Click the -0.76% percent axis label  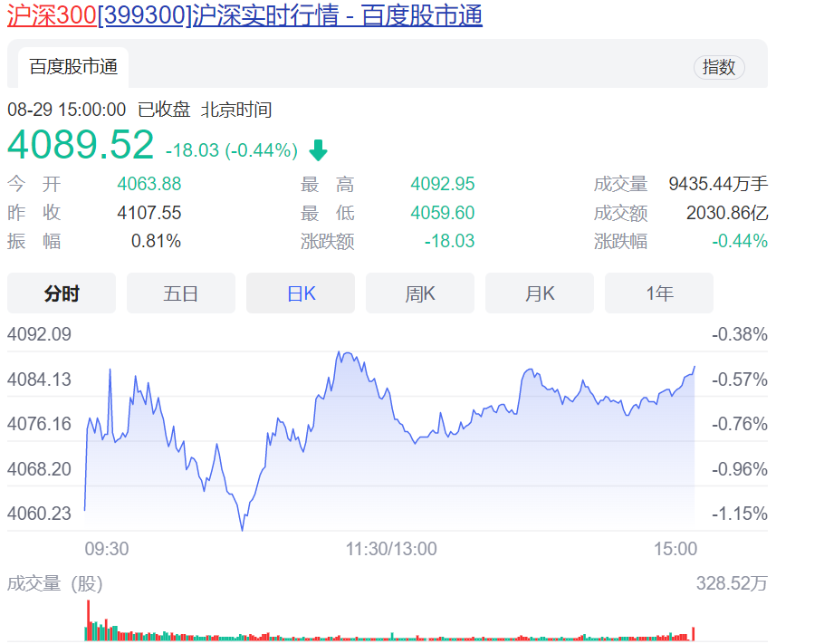[740, 424]
